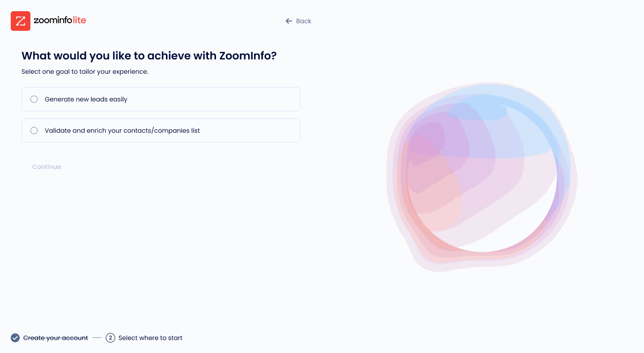The height and width of the screenshot is (353, 644).
Task: Select the Validate and enrich contacts radio
Action: [34, 130]
